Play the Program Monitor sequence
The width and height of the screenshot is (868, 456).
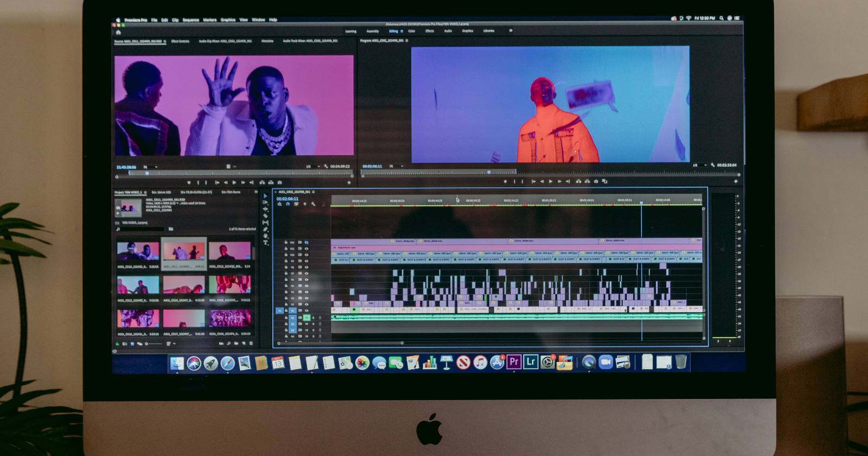(x=550, y=181)
